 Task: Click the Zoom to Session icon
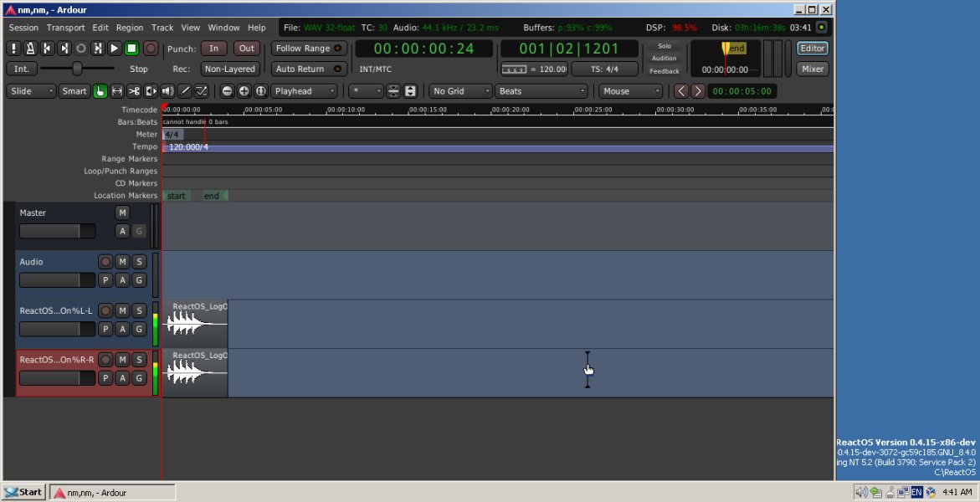pos(261,91)
